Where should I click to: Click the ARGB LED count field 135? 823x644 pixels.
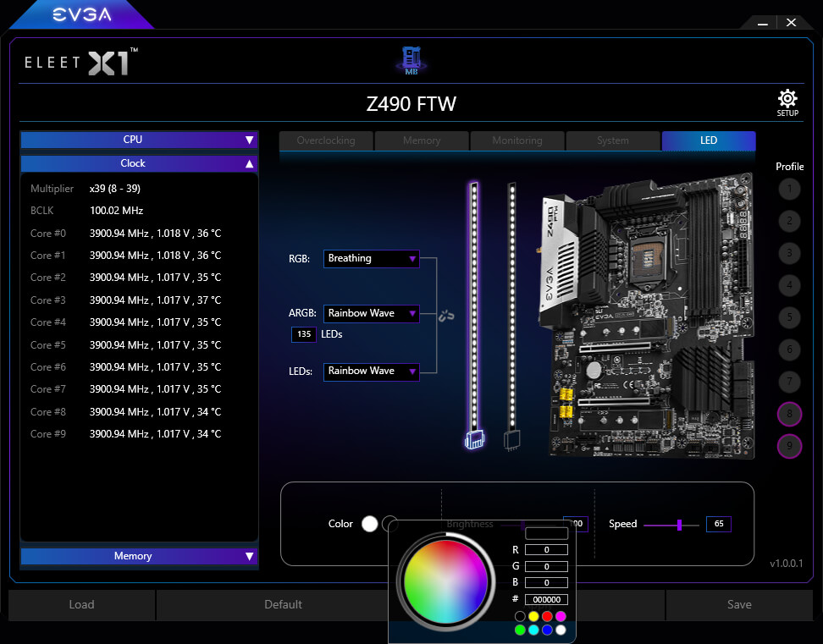point(304,334)
